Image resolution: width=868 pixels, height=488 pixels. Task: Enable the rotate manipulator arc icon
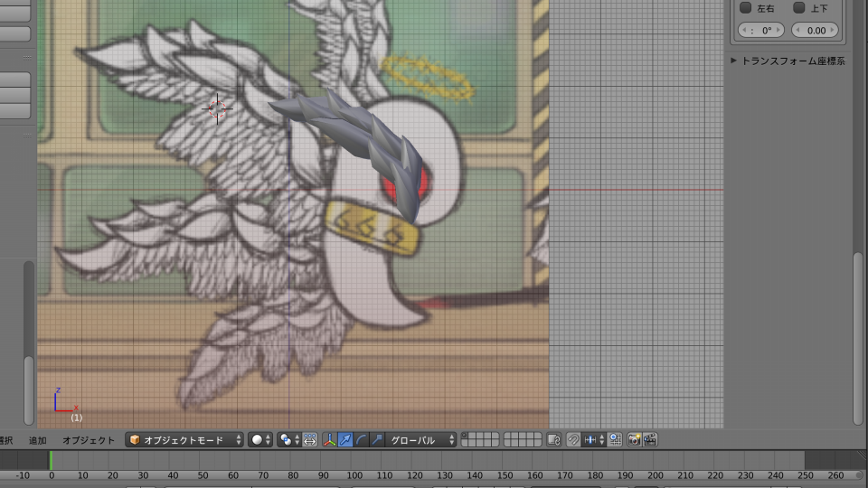pyautogui.click(x=361, y=440)
